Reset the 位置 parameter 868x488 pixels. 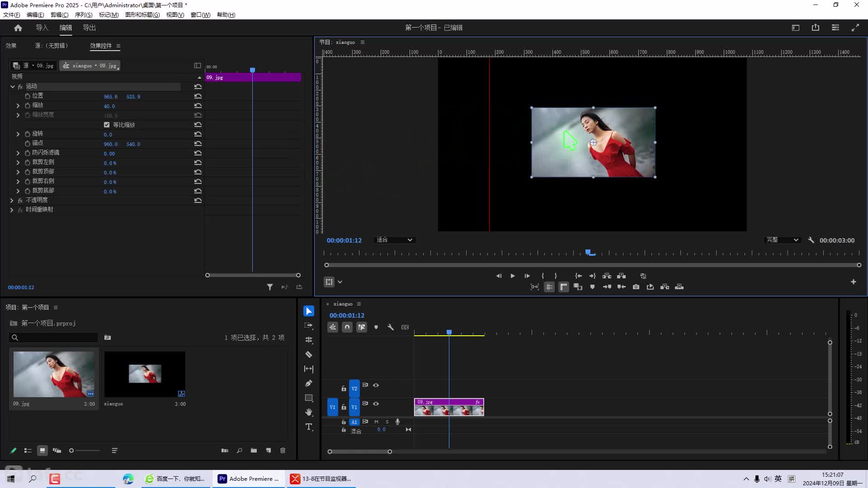[198, 96]
